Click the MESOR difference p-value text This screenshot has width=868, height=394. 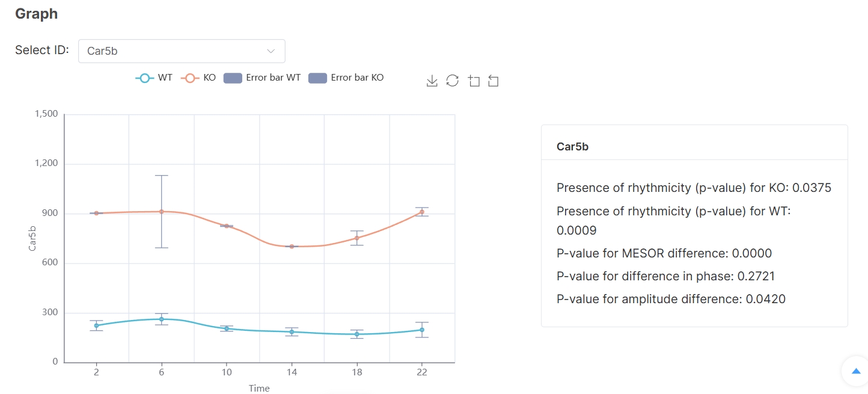[664, 253]
